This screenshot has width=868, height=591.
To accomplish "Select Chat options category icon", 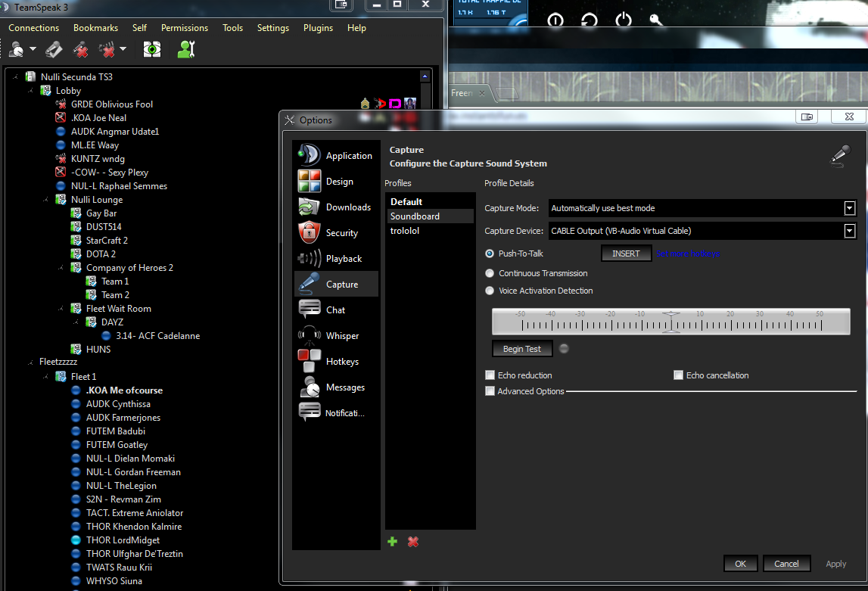I will [309, 309].
